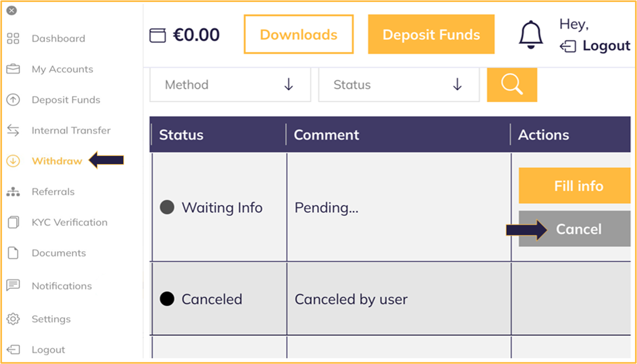Click the My Accounts briefcase icon
The image size is (637, 364).
13,69
